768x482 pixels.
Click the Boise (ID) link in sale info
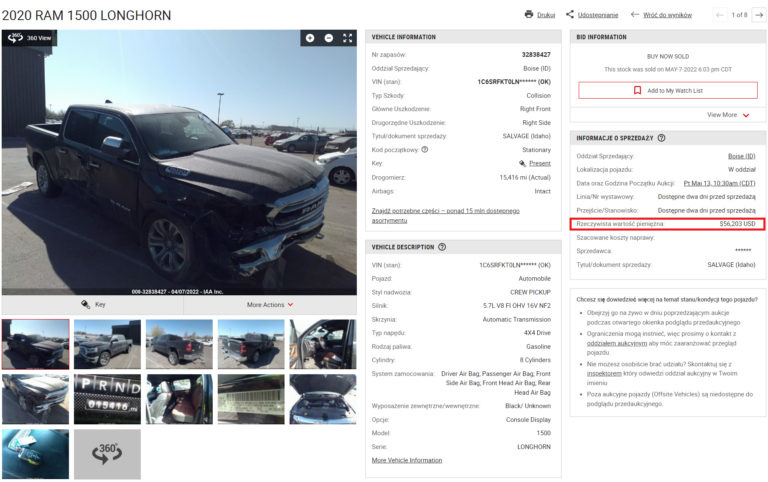tap(741, 156)
